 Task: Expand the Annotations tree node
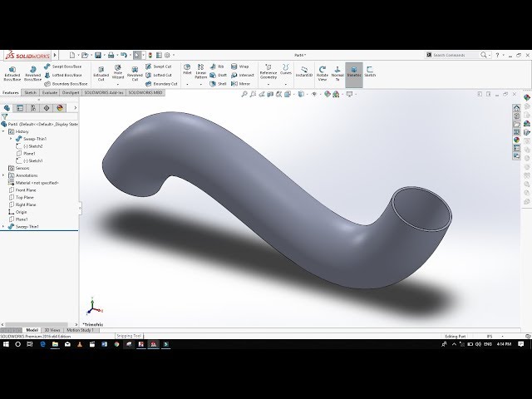(x=3, y=175)
